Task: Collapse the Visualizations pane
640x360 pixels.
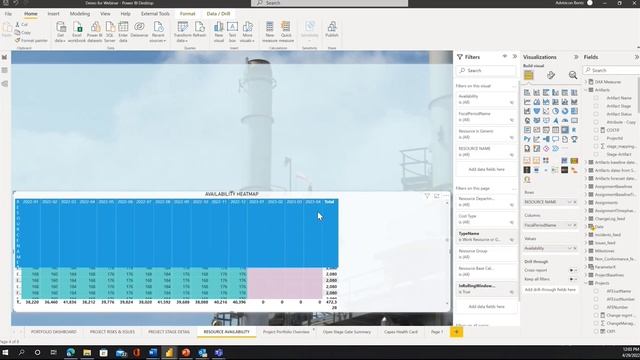Action: point(576,57)
